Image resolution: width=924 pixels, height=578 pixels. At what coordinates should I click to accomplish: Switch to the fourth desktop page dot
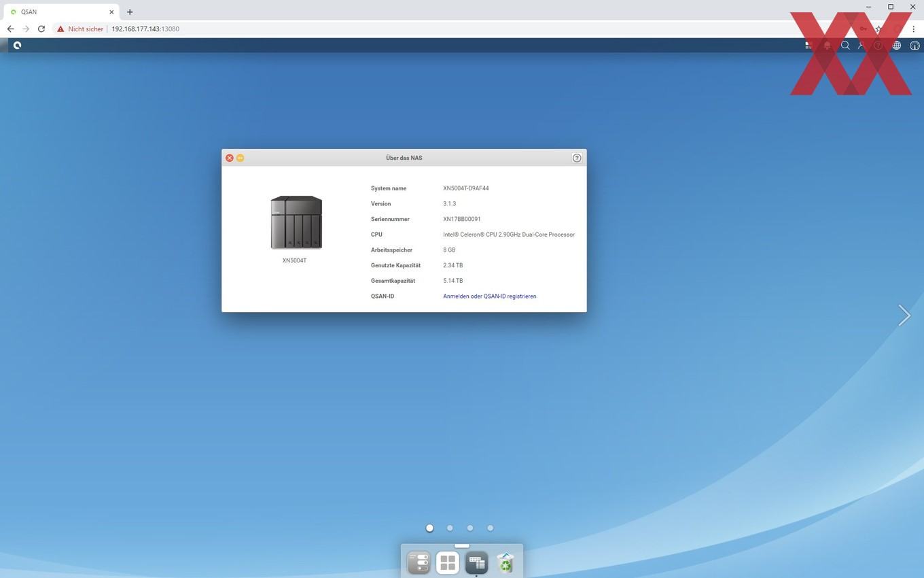click(491, 528)
